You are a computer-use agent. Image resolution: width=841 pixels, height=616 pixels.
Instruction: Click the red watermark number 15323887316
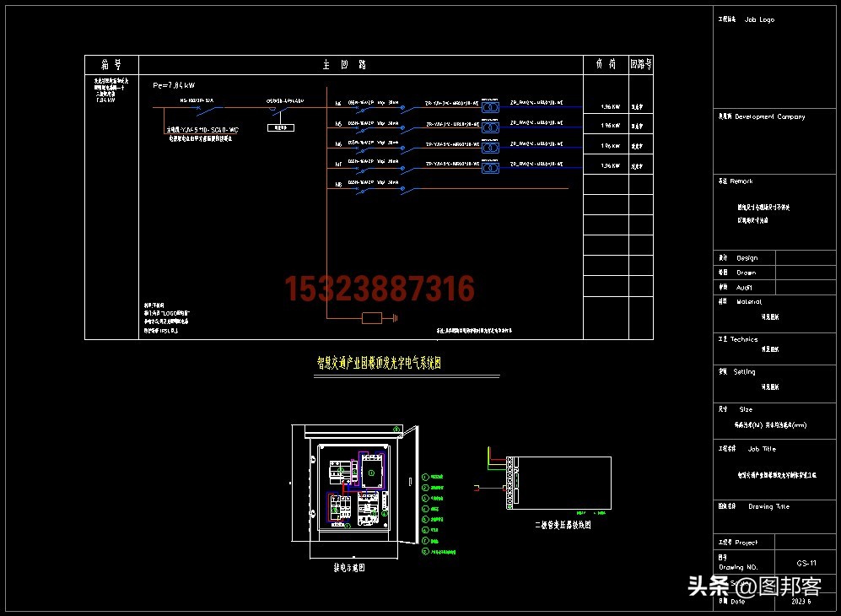pos(379,289)
